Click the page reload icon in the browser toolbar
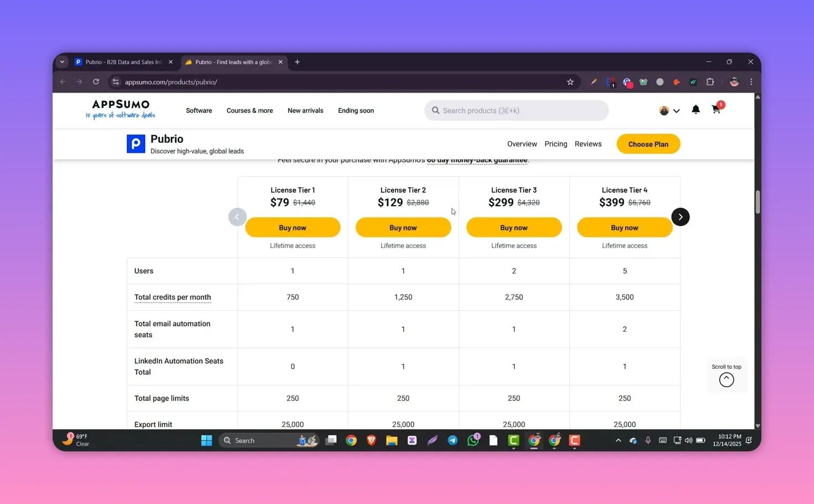Viewport: 814px width, 504px height. [x=96, y=81]
